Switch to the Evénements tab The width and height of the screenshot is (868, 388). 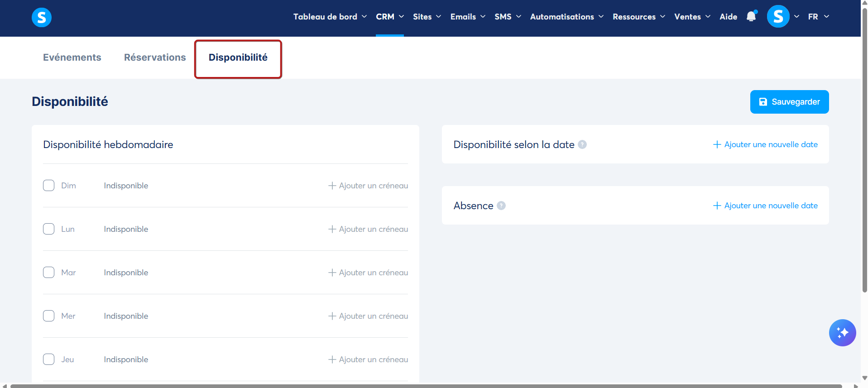coord(72,57)
